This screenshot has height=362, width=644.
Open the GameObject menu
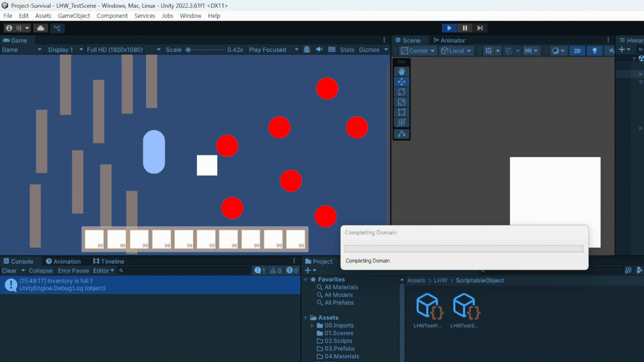pos(73,16)
